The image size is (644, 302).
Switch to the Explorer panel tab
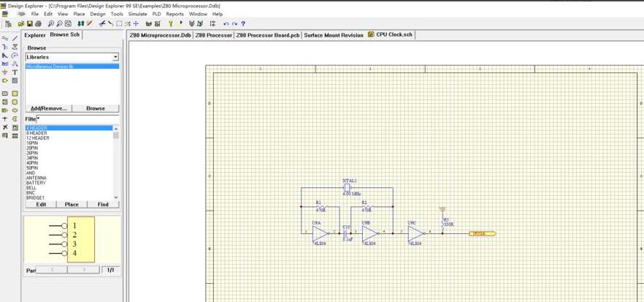click(35, 35)
